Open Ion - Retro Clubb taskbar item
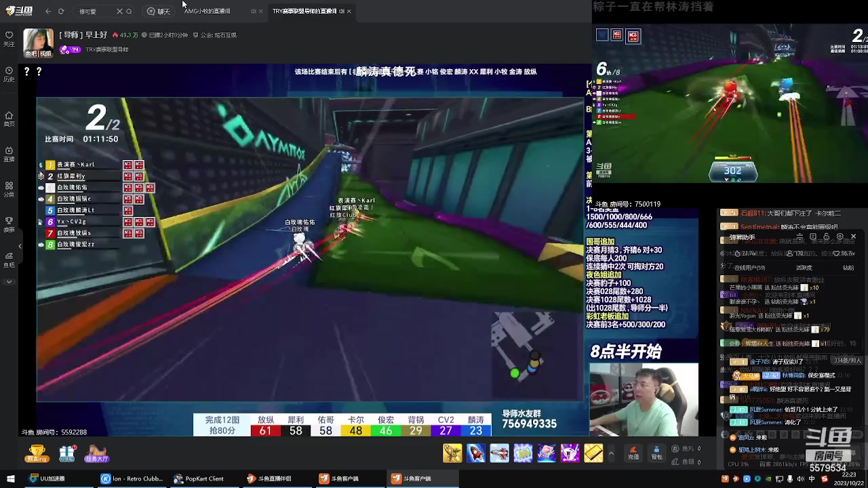 (x=132, y=479)
